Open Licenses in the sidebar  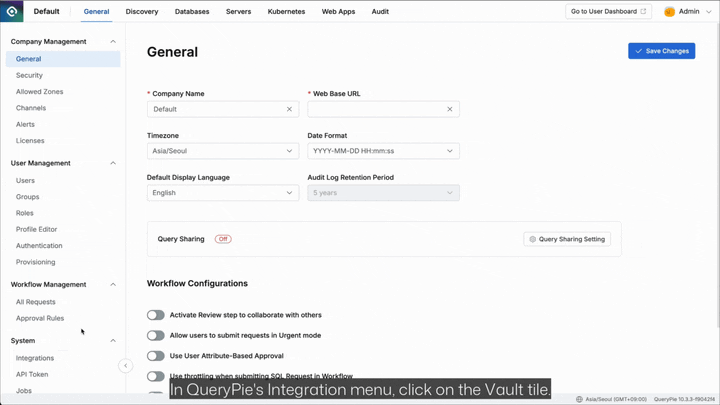point(30,141)
